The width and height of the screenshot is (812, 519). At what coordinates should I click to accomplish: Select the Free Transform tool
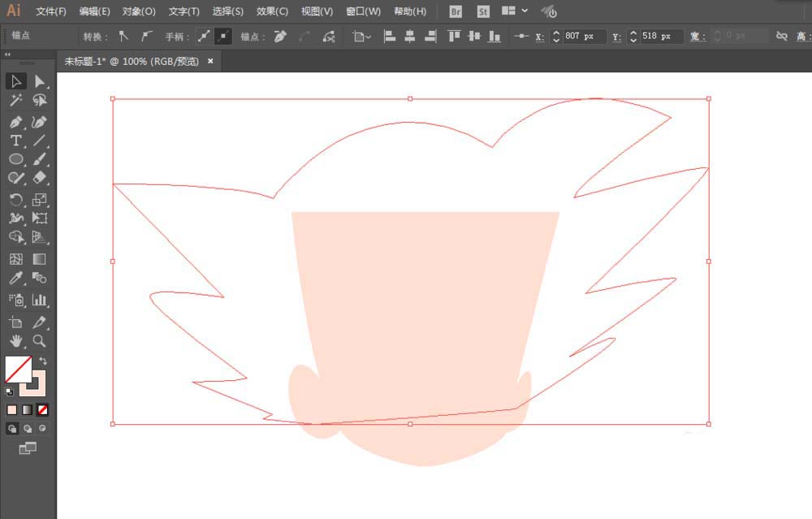point(39,218)
